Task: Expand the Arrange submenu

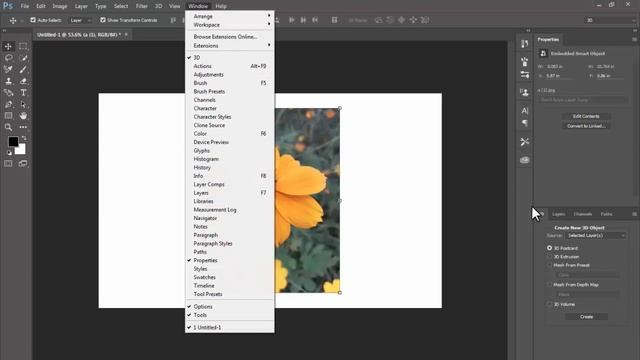Action: pos(229,16)
